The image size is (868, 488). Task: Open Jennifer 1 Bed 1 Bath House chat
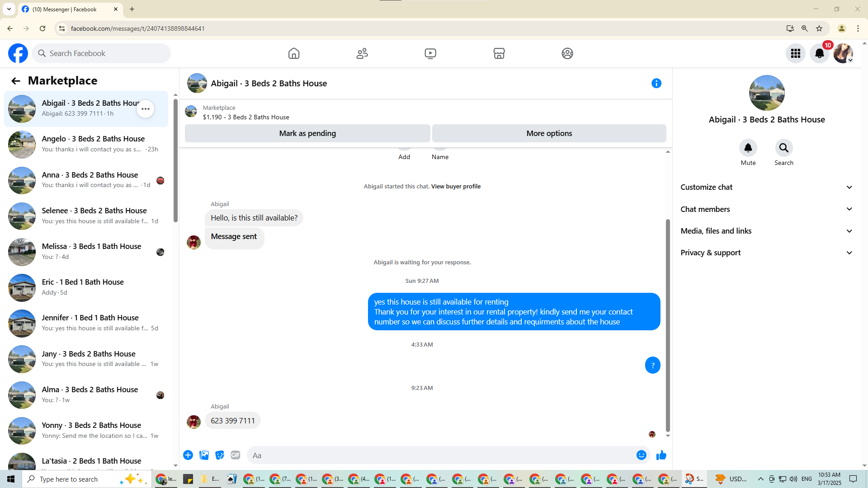click(x=86, y=324)
